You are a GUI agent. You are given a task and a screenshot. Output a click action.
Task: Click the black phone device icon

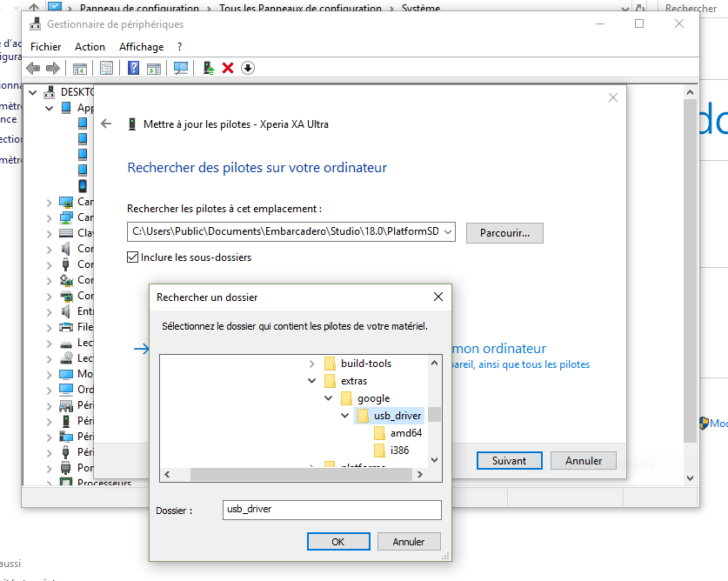[x=83, y=186]
